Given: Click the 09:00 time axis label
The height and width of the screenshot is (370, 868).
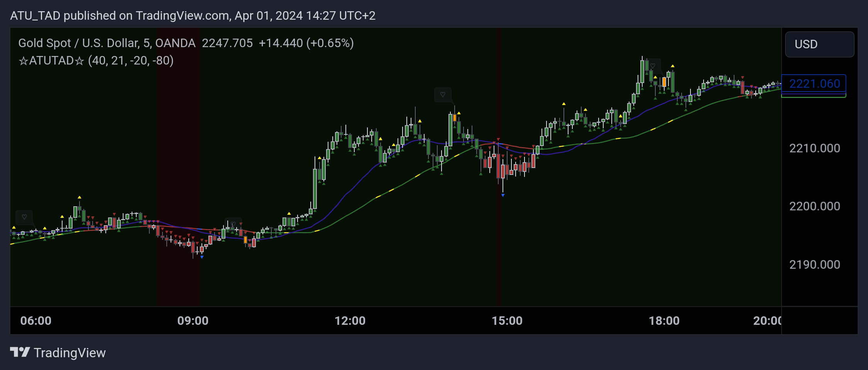Looking at the screenshot, I should coord(193,321).
